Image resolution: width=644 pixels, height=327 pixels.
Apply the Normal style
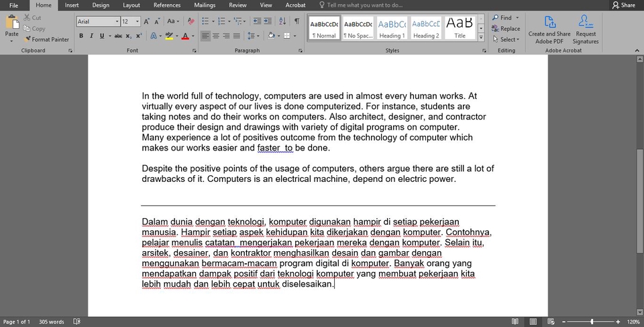pos(324,28)
